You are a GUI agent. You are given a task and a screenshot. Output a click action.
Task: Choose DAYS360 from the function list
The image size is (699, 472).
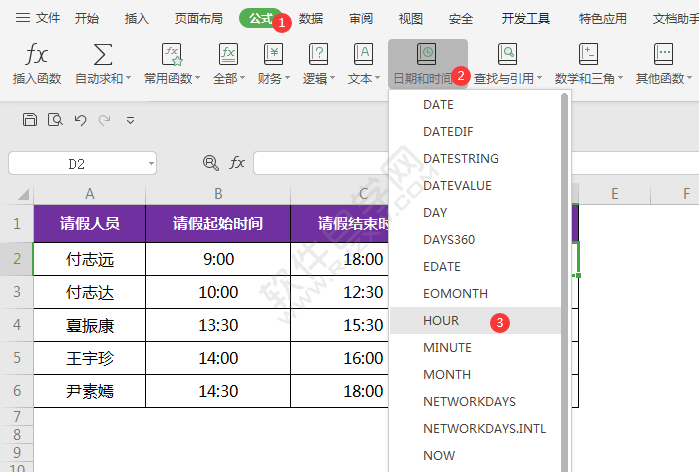pyautogui.click(x=475, y=239)
